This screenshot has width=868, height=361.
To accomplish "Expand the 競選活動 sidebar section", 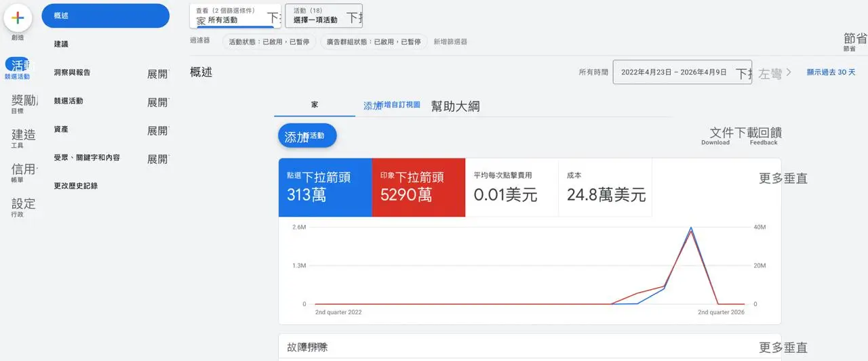I will point(157,102).
